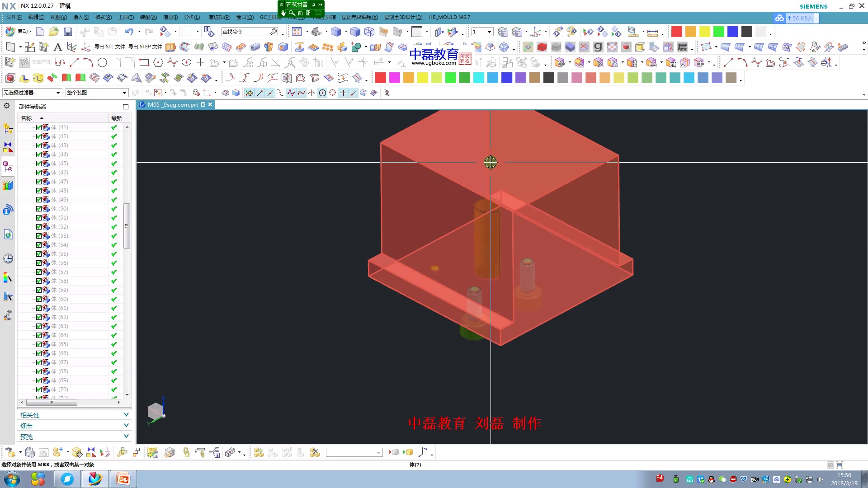Click the letter g toolbar icon
This screenshot has width=868, height=488.
pyautogui.click(x=598, y=47)
